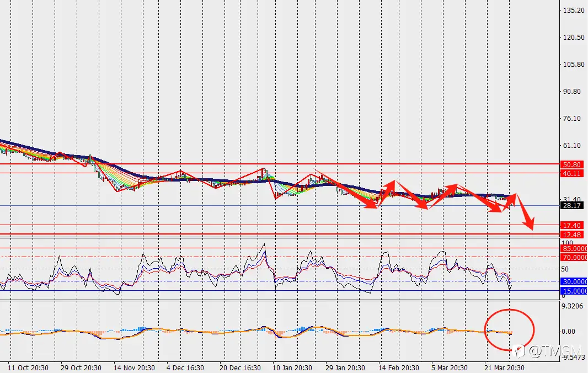This screenshot has height=373, width=588.
Task: Click the 30.0000 oscillator level label
Action: [574, 281]
